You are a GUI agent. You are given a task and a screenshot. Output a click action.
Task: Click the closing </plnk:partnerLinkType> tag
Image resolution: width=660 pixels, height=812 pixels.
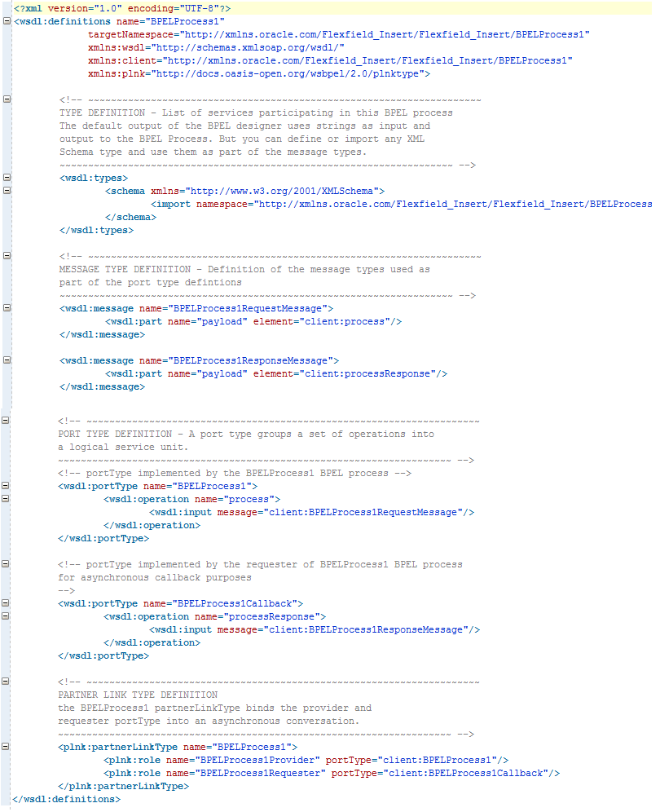[x=123, y=786]
